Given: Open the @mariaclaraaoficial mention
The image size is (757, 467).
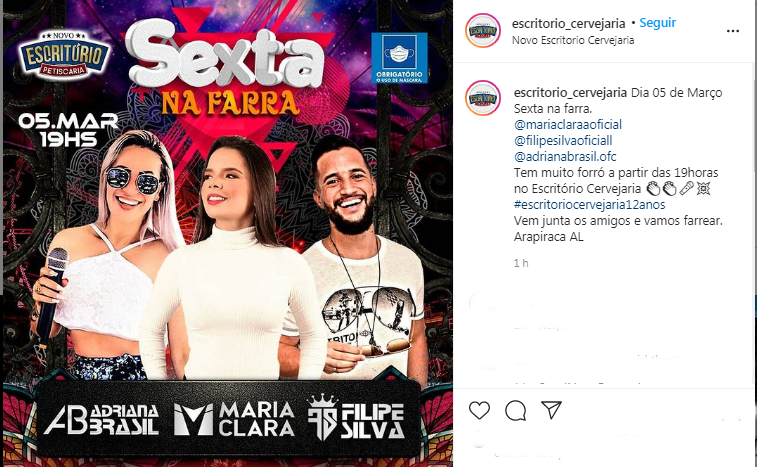Looking at the screenshot, I should [568, 125].
